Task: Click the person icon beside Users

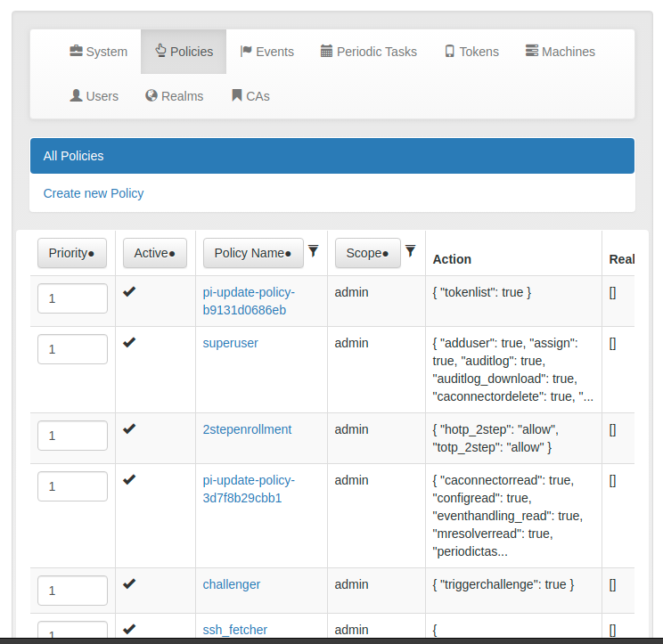Action: [76, 95]
